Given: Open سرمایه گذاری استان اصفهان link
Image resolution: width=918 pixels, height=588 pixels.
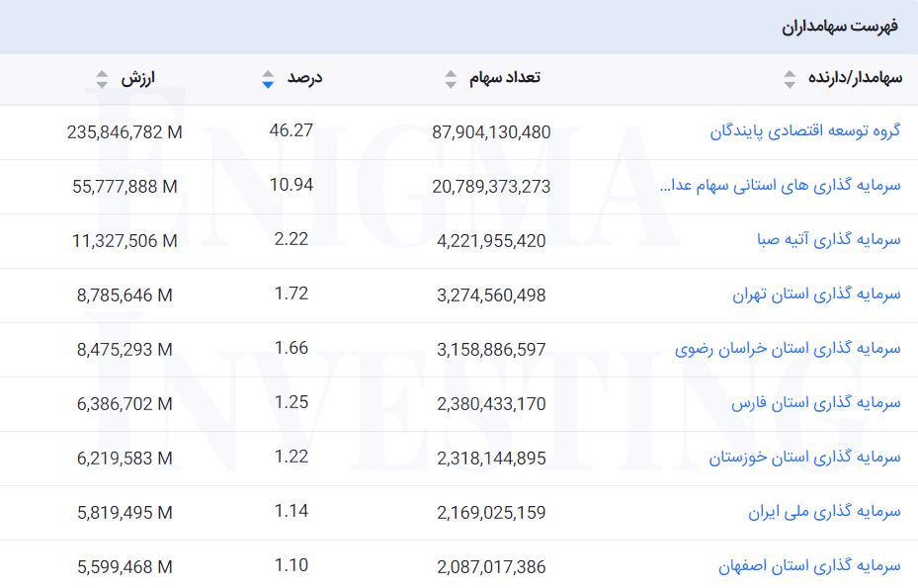Looking at the screenshot, I should (x=809, y=566).
